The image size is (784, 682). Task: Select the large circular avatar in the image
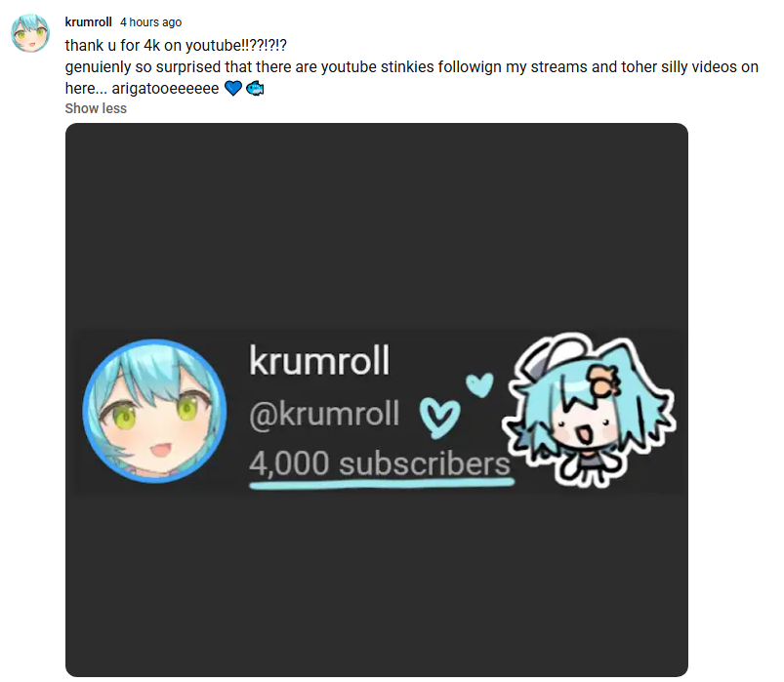[154, 411]
